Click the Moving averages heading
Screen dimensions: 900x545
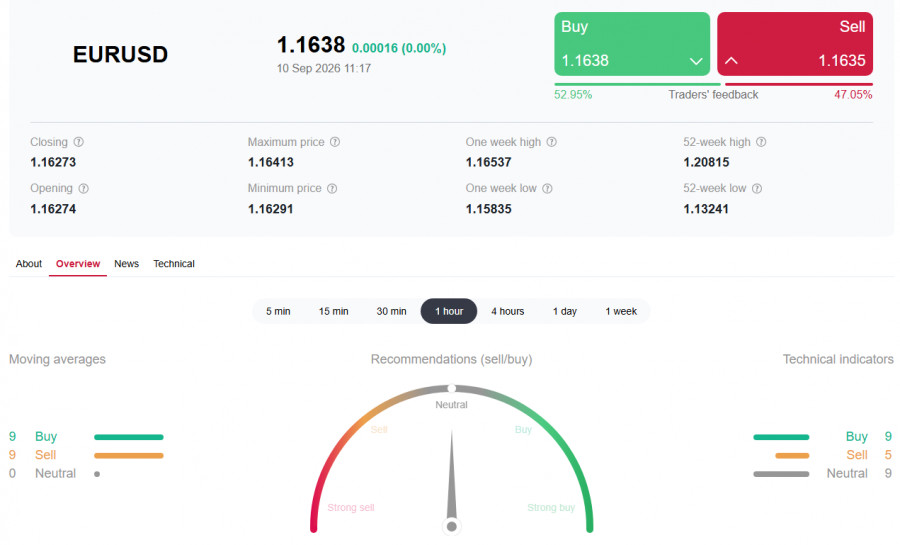(57, 359)
